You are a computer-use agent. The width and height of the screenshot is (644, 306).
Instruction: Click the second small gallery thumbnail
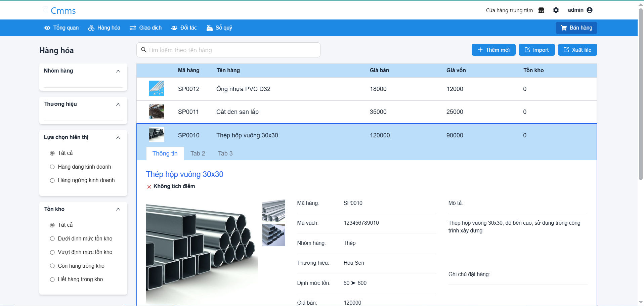tap(274, 235)
